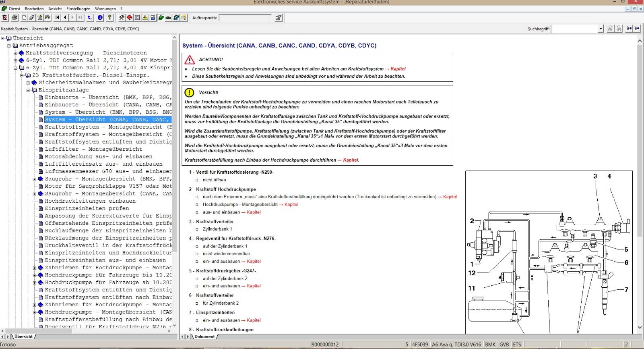
Task: Click the right-arrow tree expand icon
Action: point(637,29)
